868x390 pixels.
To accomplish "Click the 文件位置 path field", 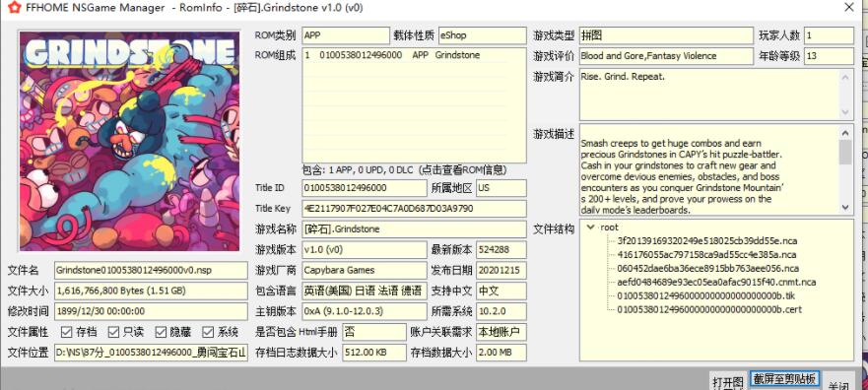I will pos(151,353).
